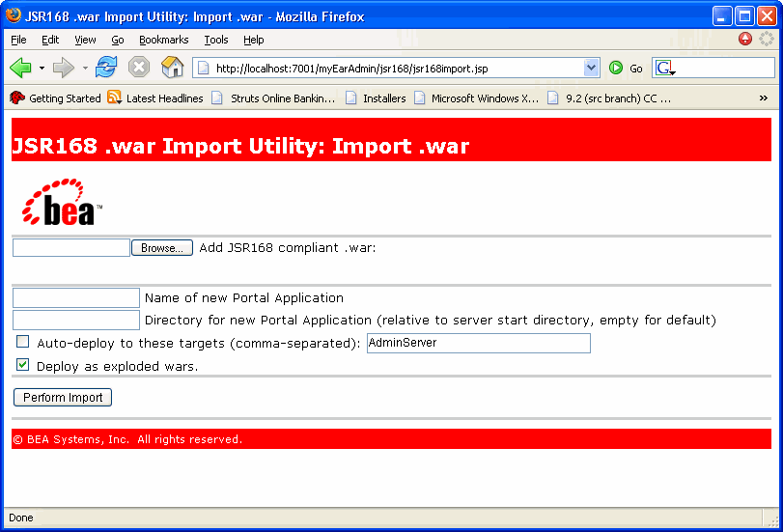Go to the Home page icon

(x=172, y=67)
